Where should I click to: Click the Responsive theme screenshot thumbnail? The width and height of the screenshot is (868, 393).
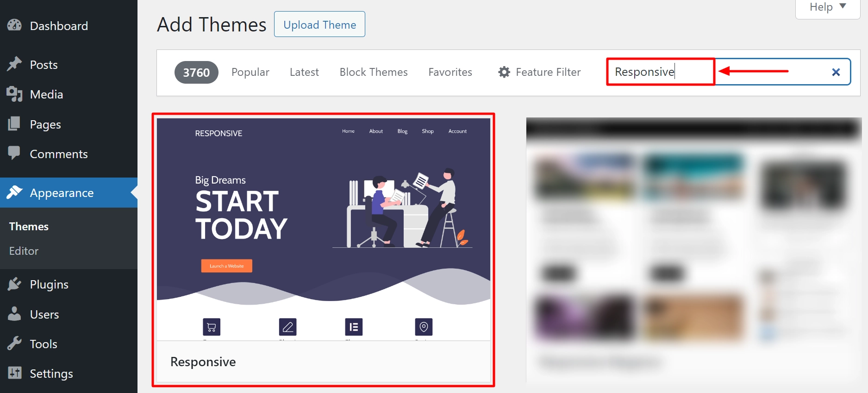324,229
